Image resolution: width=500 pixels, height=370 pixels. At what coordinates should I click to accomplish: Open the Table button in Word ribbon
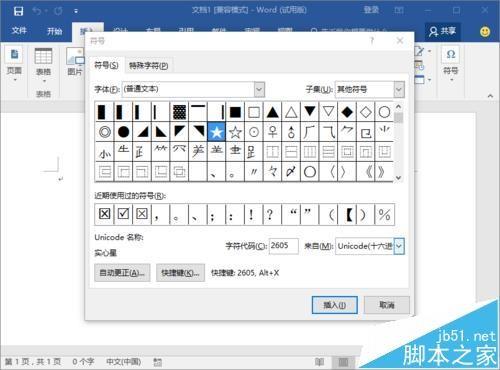(x=43, y=66)
